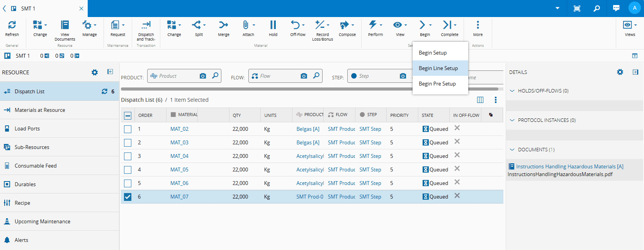Viewport: 644px width, 250px height.
Task: Choose Begin Pre Setup from menu
Action: [437, 84]
